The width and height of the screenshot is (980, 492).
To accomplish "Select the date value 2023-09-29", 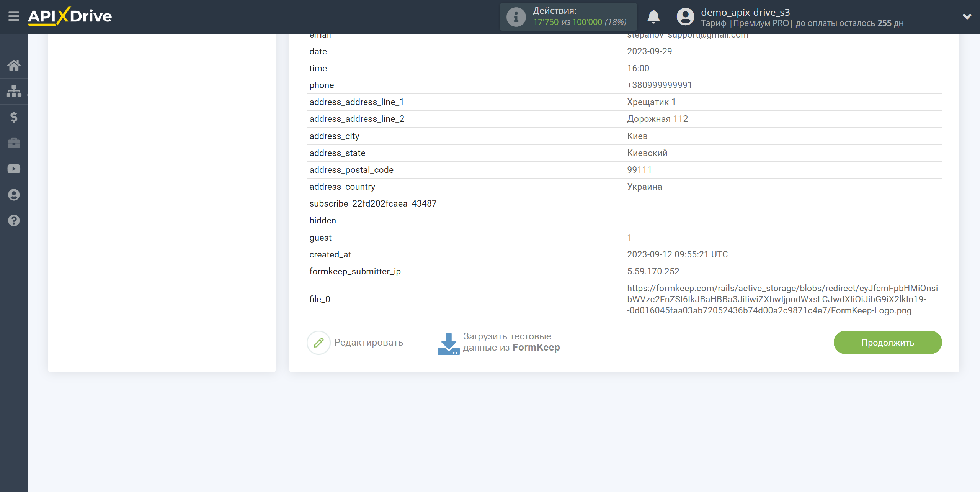I will (x=650, y=51).
